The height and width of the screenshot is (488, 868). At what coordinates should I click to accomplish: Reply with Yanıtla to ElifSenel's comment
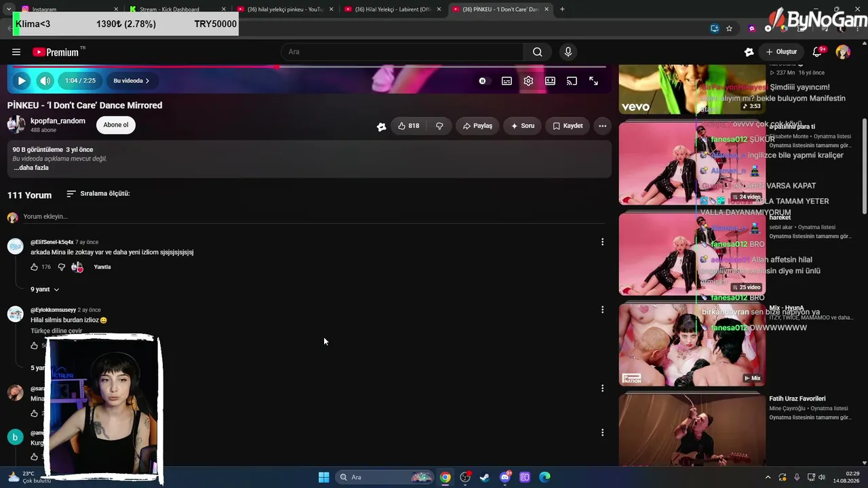click(x=102, y=267)
